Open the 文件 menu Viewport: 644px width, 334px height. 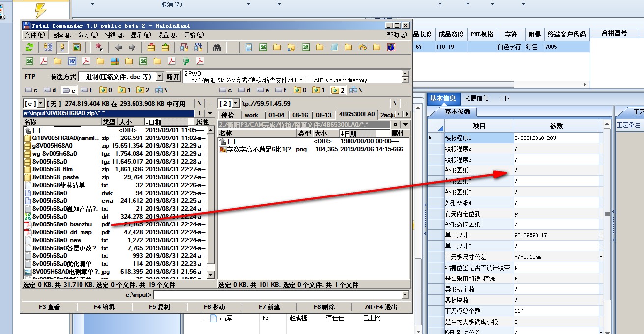point(34,35)
